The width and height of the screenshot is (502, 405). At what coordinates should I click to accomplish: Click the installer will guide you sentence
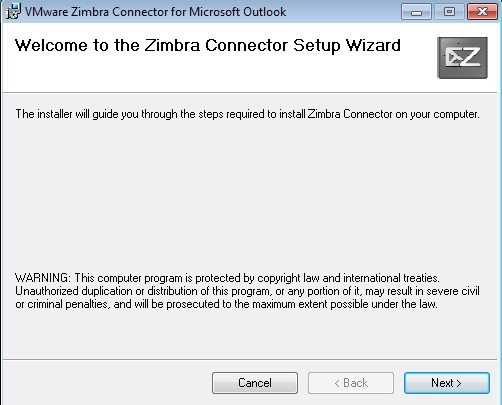click(247, 114)
